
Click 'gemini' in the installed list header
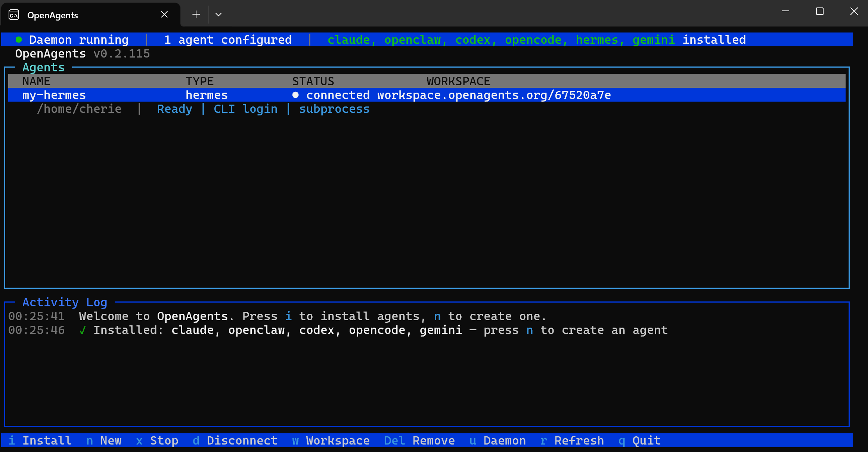[654, 40]
